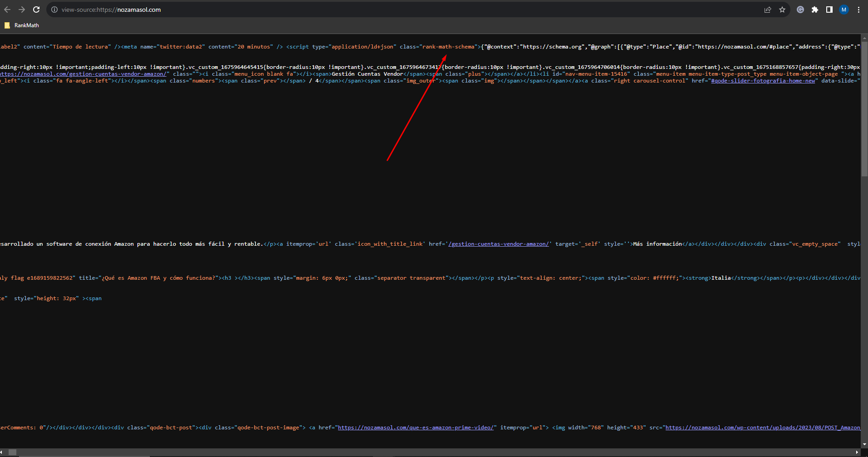Open the full gestion-cuentas-vendor-amazon URL link
This screenshot has width=868, height=457.
(84, 74)
